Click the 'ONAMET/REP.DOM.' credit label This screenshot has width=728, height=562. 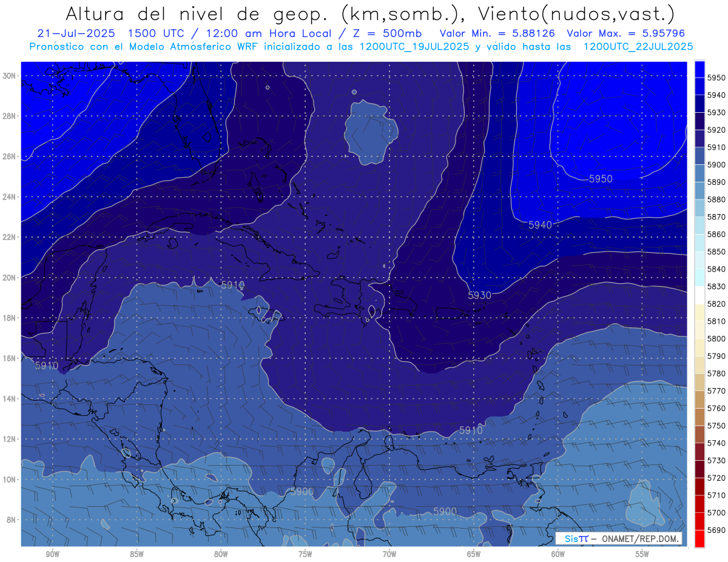coord(641,538)
